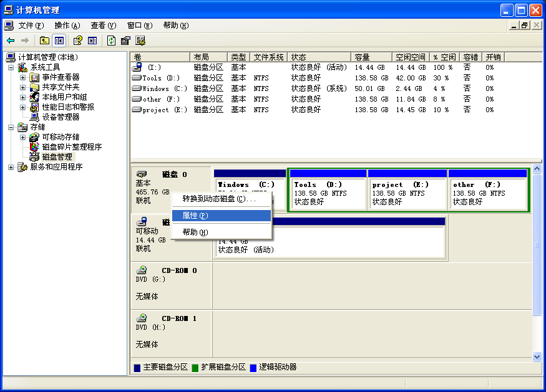The height and width of the screenshot is (392, 546).
Task: Expand the Shared Folders (共享文件夹) node
Action: pos(22,87)
